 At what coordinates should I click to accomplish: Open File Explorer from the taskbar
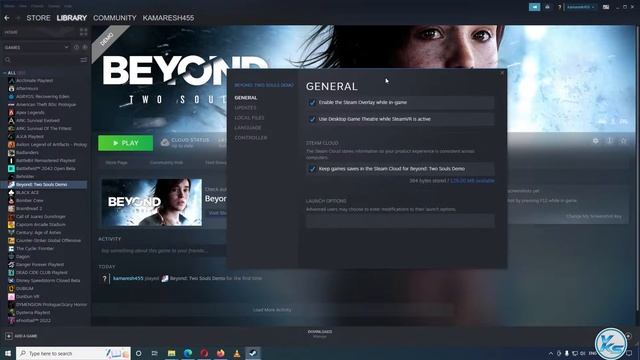[x=171, y=353]
